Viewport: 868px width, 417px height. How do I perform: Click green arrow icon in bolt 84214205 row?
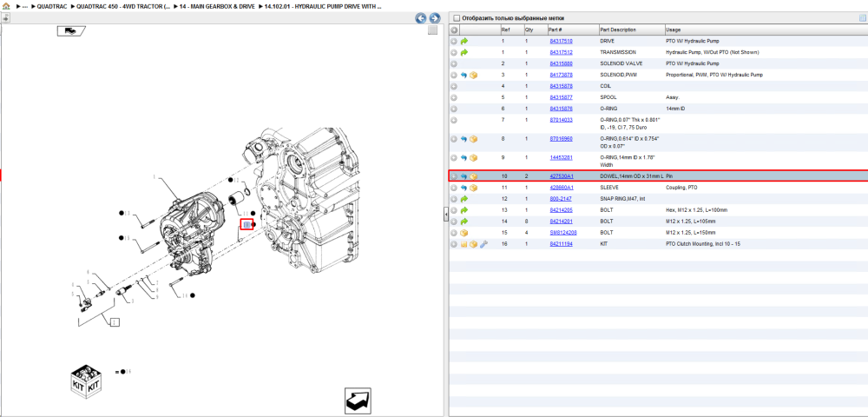coord(464,210)
